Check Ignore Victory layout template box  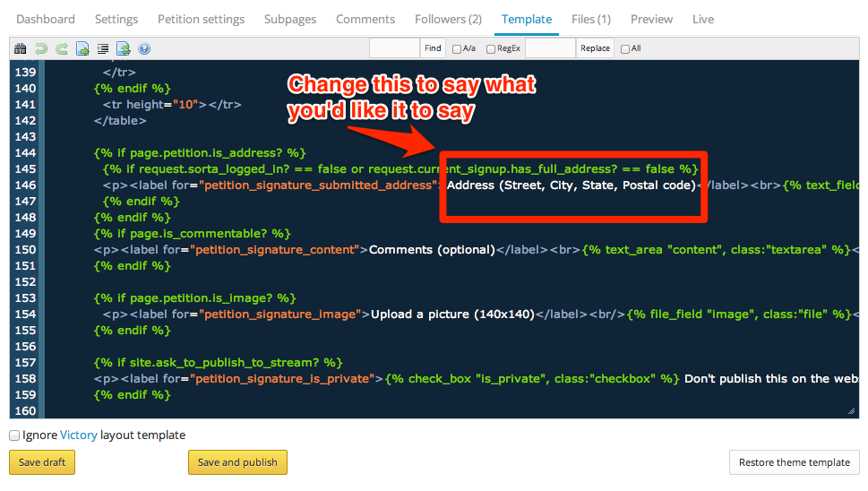point(14,435)
